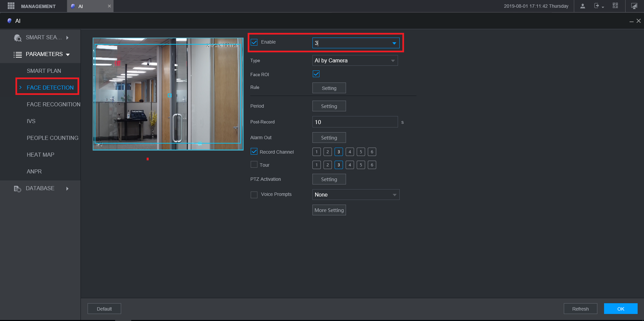Viewport: 644px width, 321px height.
Task: Open the Face Recognition menu item
Action: click(x=53, y=105)
